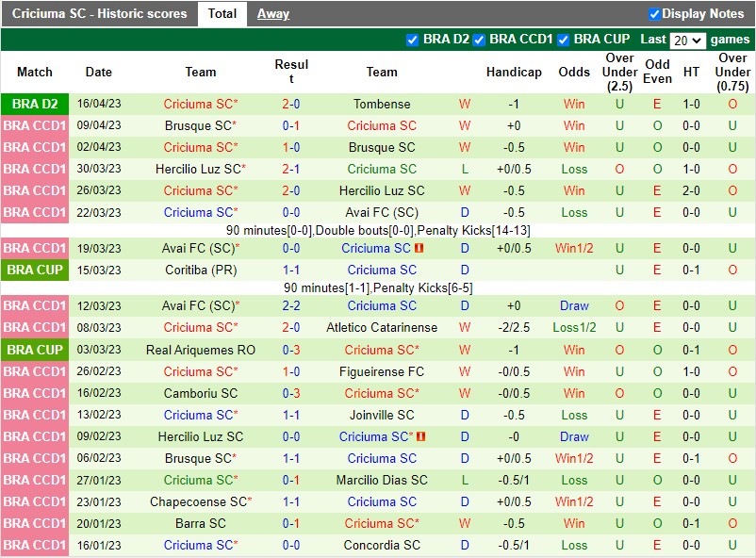The height and width of the screenshot is (558, 756).
Task: Switch to the Away tab
Action: pos(272,14)
